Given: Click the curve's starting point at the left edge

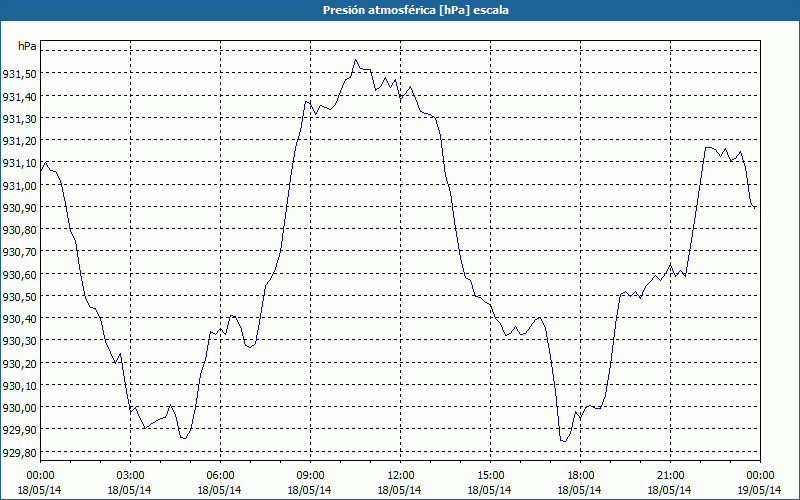Looking at the screenshot, I should 41,173.
